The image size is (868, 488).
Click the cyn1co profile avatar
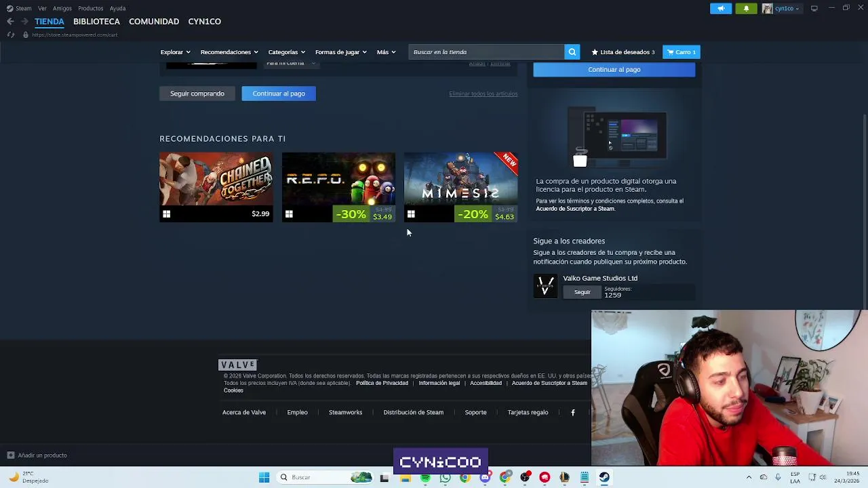pos(767,8)
